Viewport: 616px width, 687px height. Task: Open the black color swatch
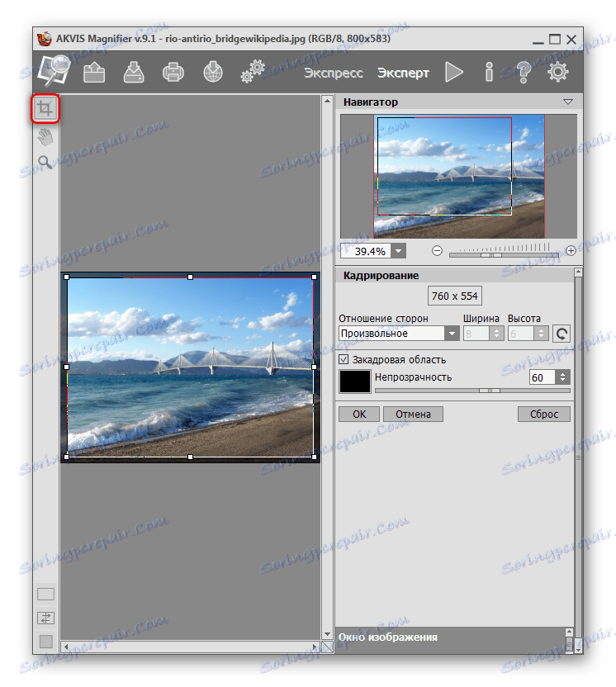[x=355, y=381]
